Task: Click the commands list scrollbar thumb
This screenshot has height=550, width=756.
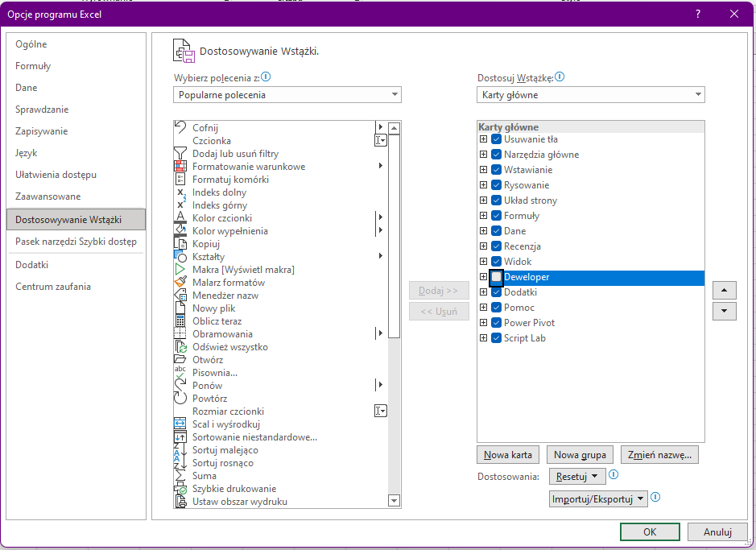Action: pos(394,236)
